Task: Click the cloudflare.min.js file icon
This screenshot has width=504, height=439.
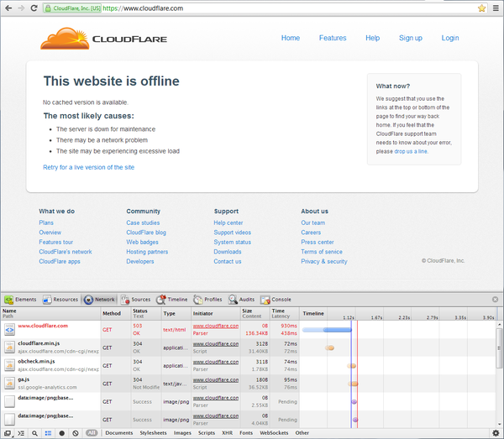Action: 9,348
